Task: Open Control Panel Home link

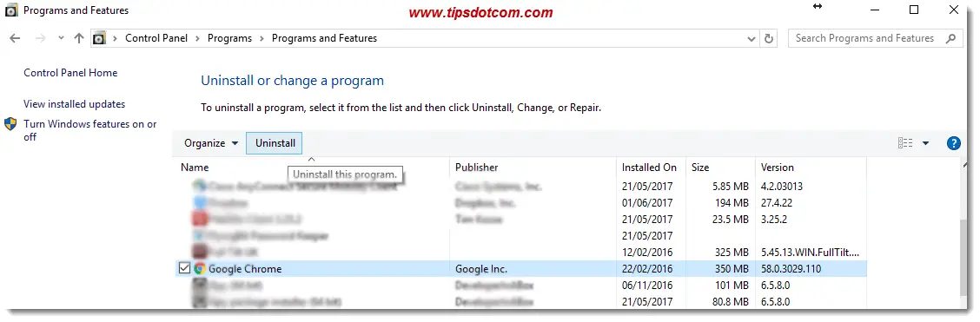Action: [70, 73]
